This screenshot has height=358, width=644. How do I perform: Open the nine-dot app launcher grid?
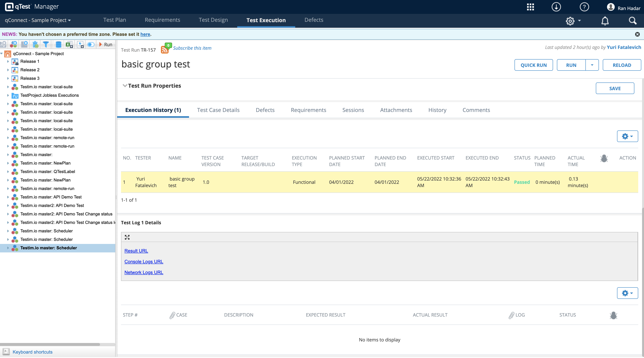(530, 7)
